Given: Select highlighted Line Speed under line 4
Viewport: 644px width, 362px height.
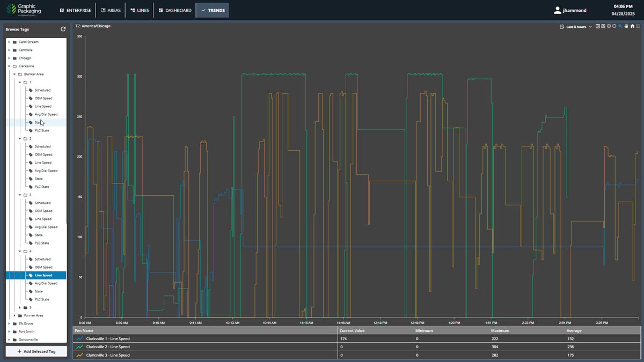Looking at the screenshot, I should (x=36, y=275).
